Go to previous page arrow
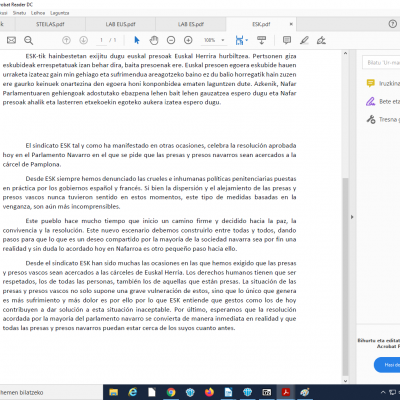Viewport: 400px width, 400px height. pos(66,40)
